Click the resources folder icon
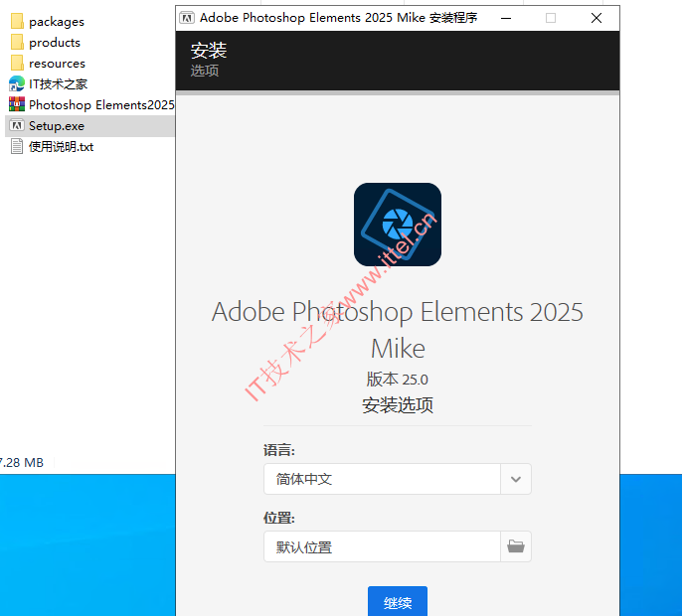The width and height of the screenshot is (682, 616). tap(17, 63)
